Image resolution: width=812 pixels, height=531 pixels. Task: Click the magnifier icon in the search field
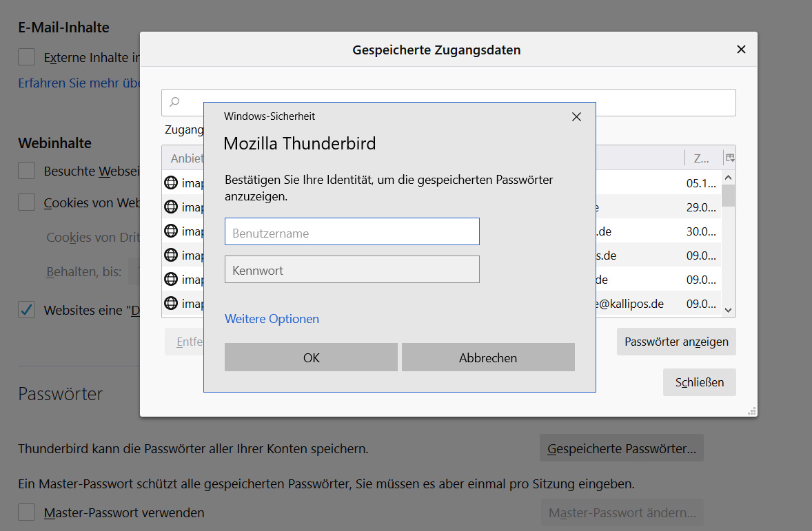174,102
